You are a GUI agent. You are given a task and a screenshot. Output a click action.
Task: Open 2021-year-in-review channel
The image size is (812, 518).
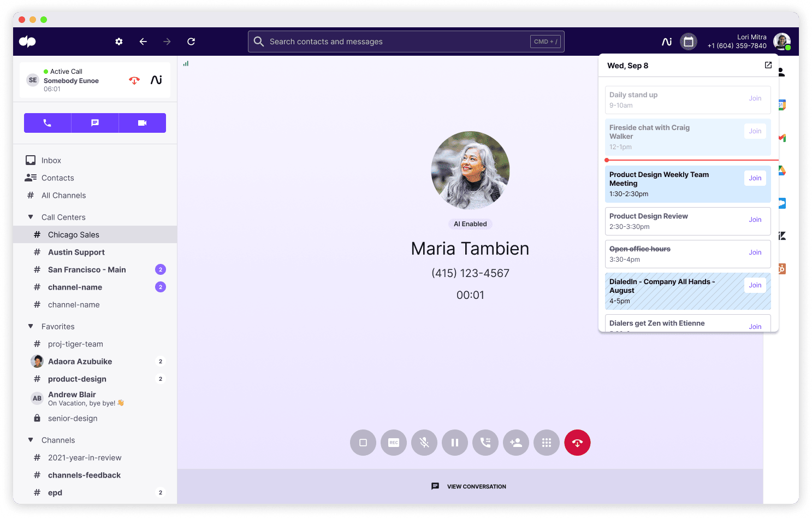(x=95, y=457)
